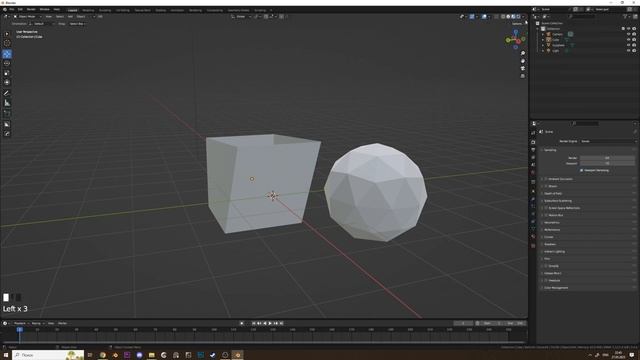Open World properties tab icon
Viewport: 640px width, 360px height.
tap(533, 172)
